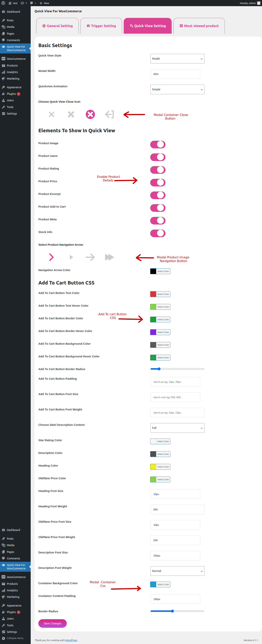Select the circled X close icon
Image resolution: width=262 pixels, height=644 pixels.
90,115
